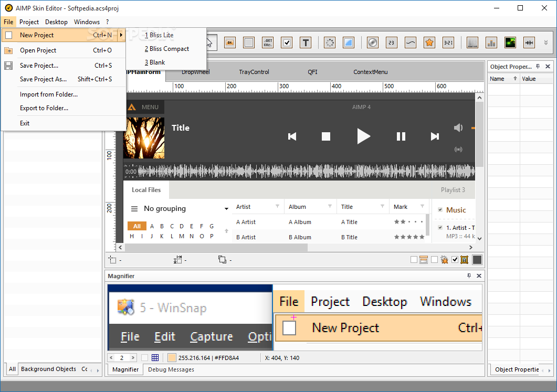Sort by Name column arrow in Object Properties
Viewport: 557px width, 392px height.
click(515, 79)
